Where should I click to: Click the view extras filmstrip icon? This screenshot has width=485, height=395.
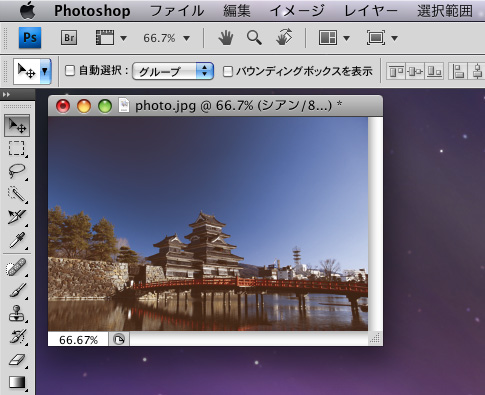(x=105, y=38)
